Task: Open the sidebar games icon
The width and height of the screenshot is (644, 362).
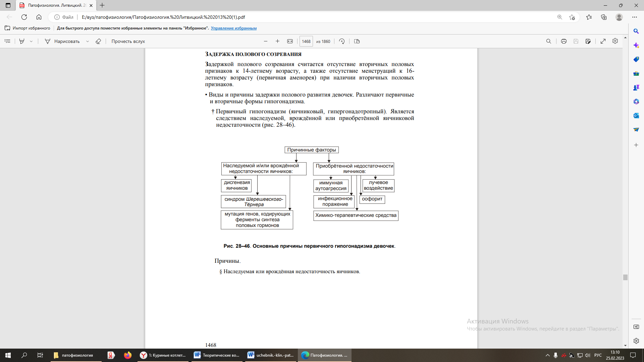Action: point(636,87)
